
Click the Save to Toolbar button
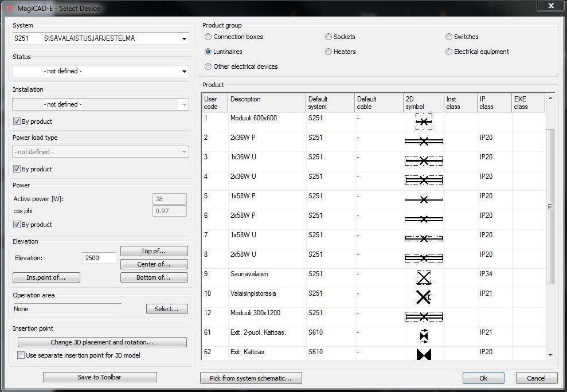click(x=100, y=377)
